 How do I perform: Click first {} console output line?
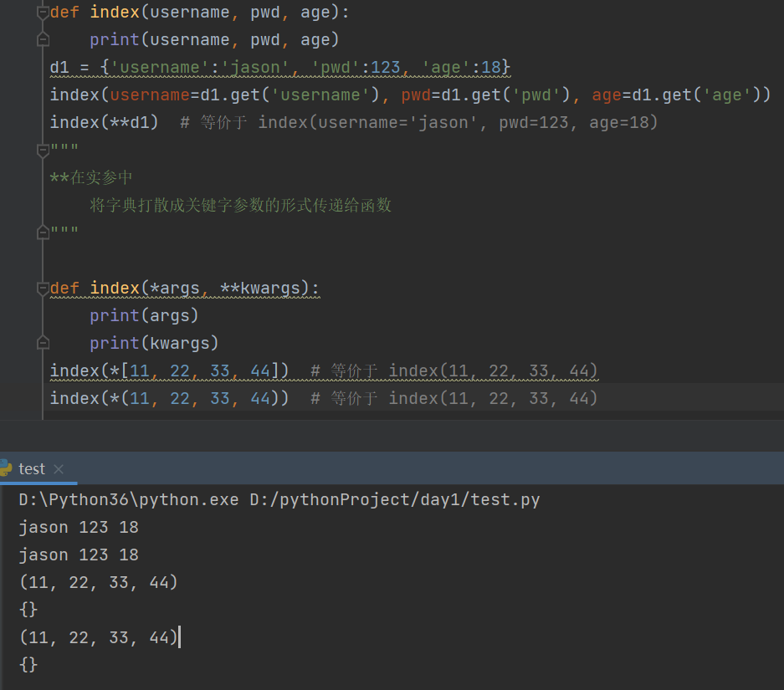28,610
